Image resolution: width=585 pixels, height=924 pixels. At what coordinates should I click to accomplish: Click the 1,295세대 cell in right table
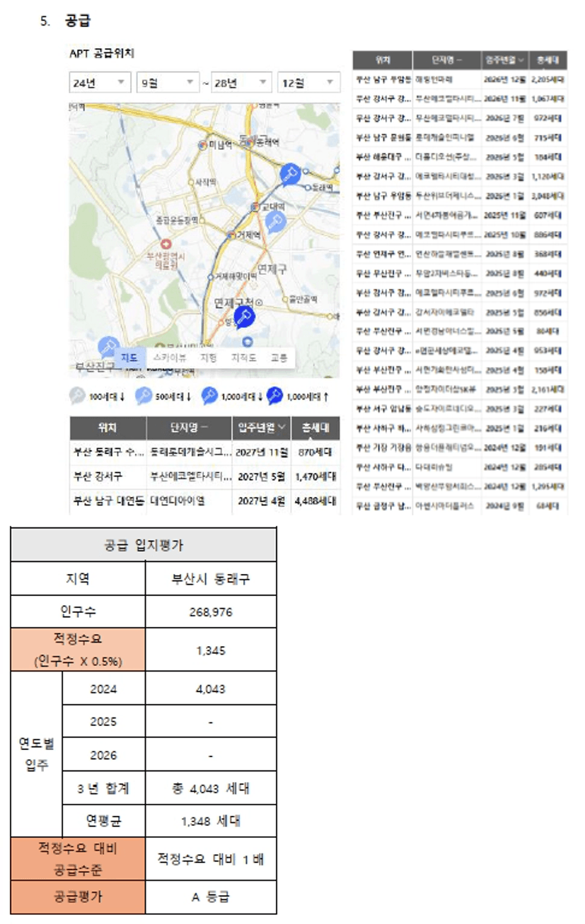tap(548, 486)
